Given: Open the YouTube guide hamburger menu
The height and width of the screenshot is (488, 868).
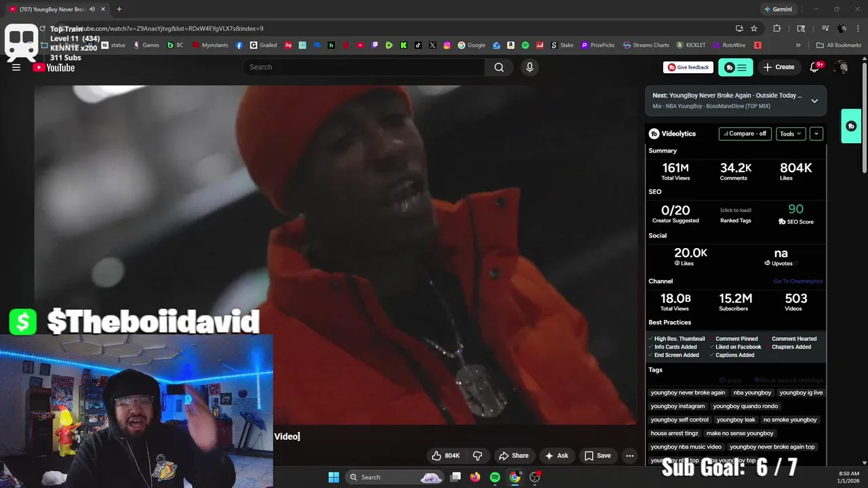Looking at the screenshot, I should 16,67.
